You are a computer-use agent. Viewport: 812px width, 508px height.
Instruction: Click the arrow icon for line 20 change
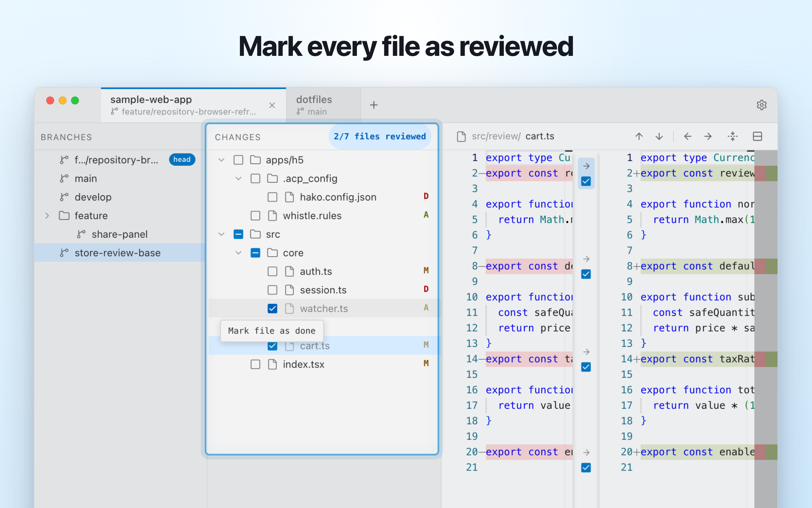(x=586, y=453)
